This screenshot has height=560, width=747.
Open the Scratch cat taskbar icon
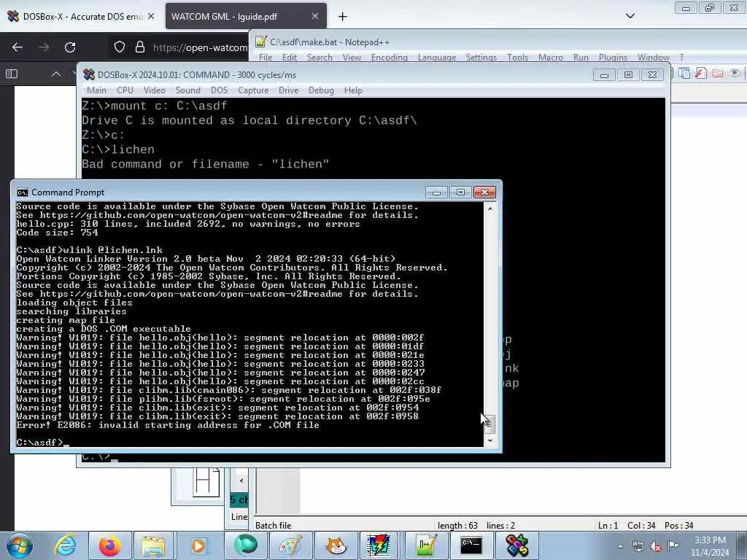[336, 545]
